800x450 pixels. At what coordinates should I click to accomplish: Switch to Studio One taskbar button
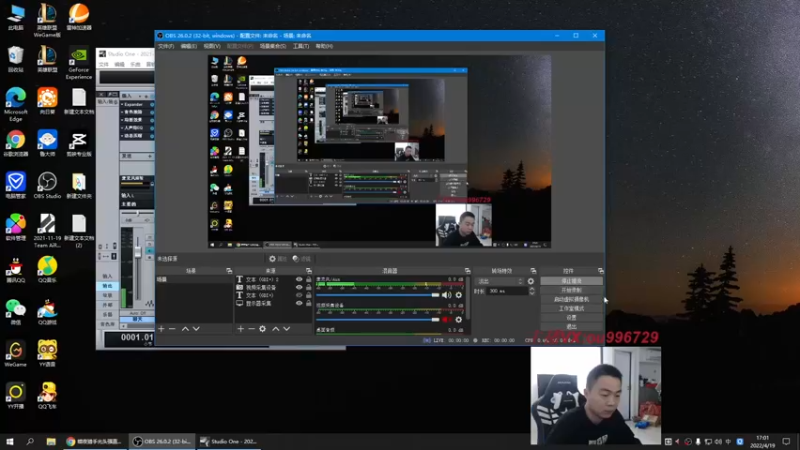[228, 441]
